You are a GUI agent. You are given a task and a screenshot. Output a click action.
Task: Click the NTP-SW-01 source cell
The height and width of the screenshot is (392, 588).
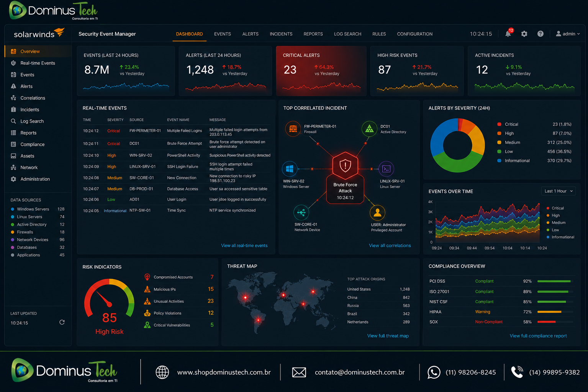click(x=140, y=210)
